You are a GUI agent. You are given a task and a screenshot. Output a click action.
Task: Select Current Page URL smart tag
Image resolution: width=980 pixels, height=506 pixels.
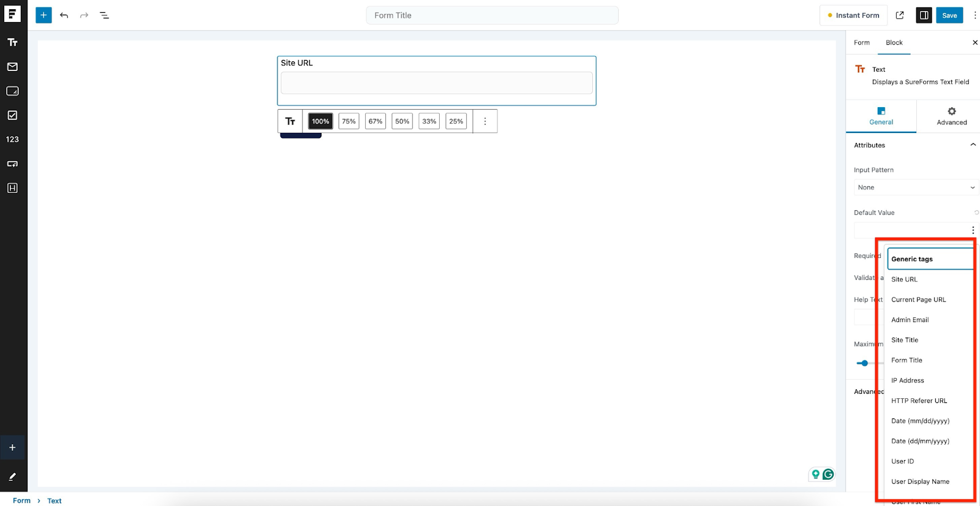[x=918, y=300]
